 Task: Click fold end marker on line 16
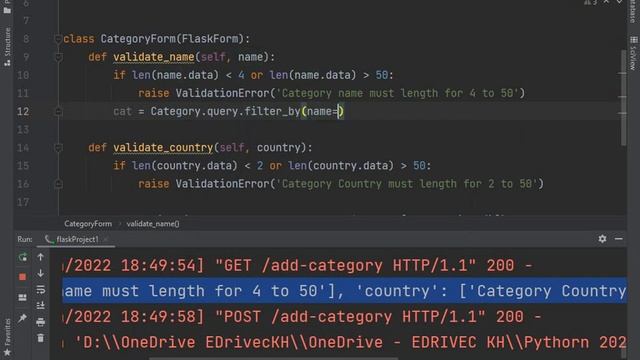[x=58, y=184]
